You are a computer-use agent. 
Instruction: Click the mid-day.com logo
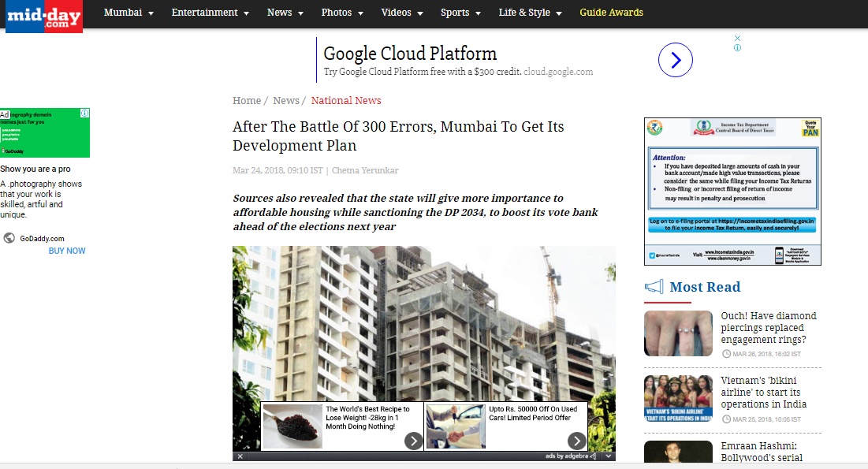[44, 16]
